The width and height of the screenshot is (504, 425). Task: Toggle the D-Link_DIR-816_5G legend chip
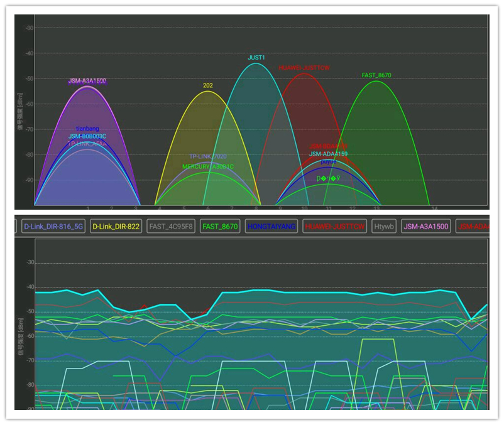click(x=53, y=227)
